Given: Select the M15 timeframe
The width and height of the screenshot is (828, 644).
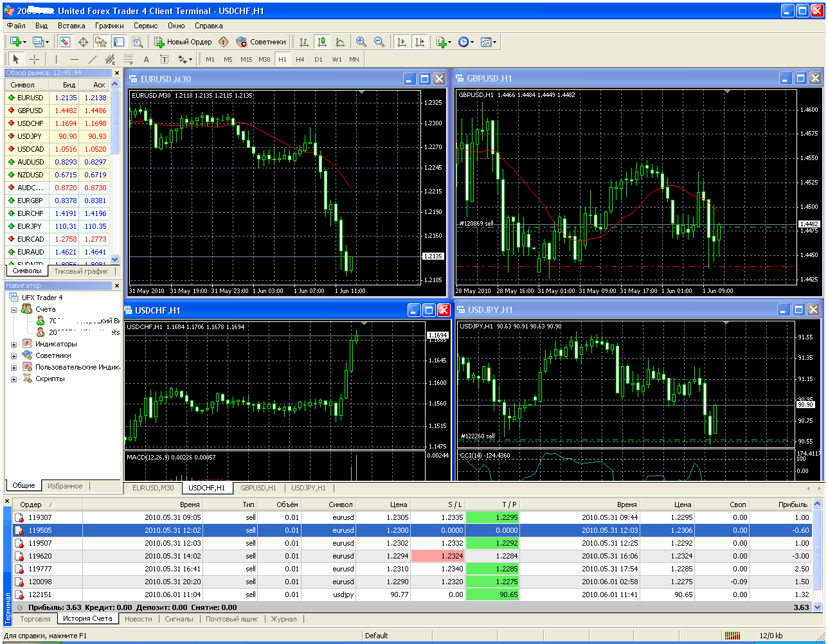Looking at the screenshot, I should [x=246, y=59].
